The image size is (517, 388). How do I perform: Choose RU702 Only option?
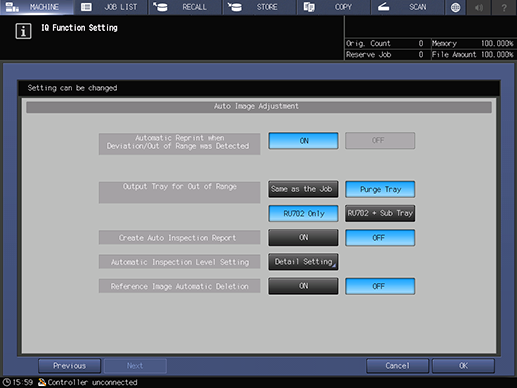tap(303, 213)
